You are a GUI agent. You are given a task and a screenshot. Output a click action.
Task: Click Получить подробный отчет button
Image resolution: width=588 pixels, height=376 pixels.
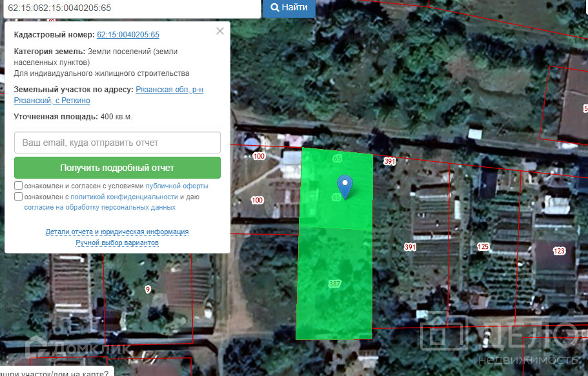tap(117, 168)
